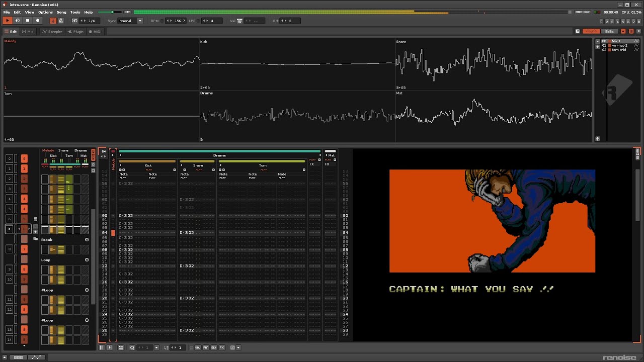The width and height of the screenshot is (644, 362).
Task: Switch to the MIDI tab
Action: (95, 31)
